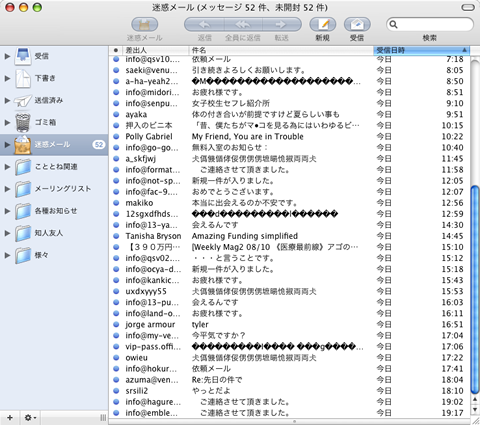Select the message from srsili2
Viewport: 480px width, 425px height.
click(x=289, y=391)
